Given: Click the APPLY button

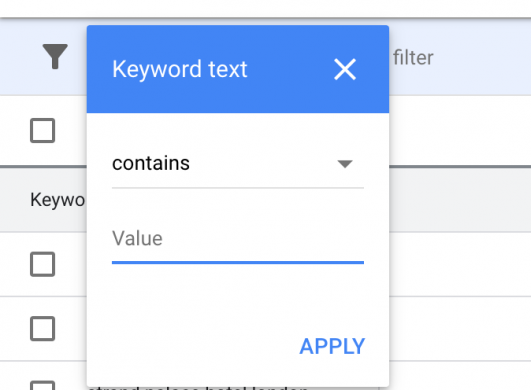Looking at the screenshot, I should (332, 346).
